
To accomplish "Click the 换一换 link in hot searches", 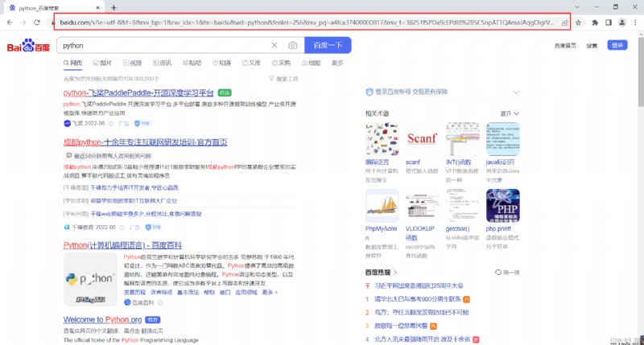I will point(511,273).
